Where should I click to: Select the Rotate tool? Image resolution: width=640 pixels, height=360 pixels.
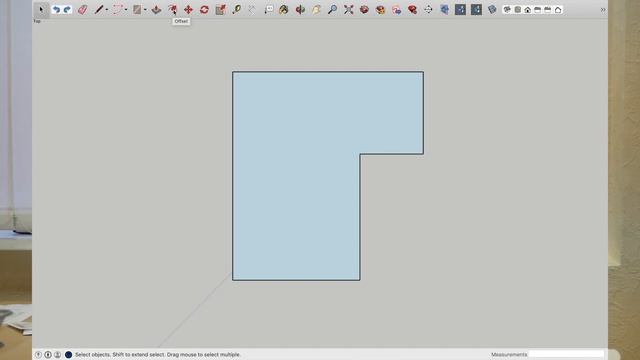[x=204, y=9]
